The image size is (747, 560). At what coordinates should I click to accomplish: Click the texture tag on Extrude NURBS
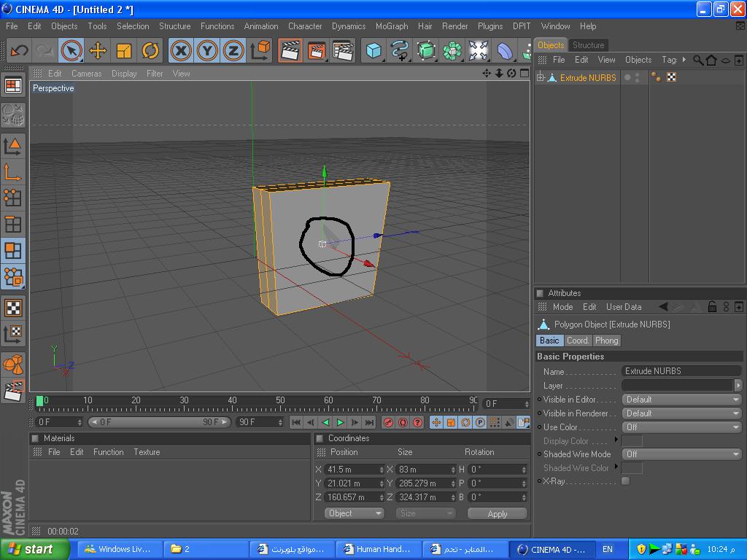(x=671, y=77)
